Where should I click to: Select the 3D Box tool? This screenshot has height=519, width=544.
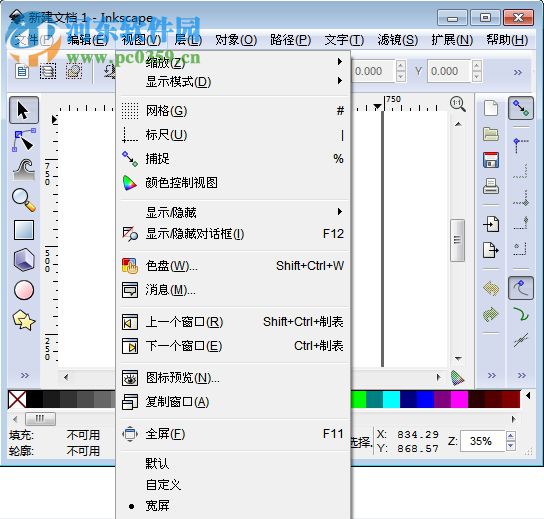(x=24, y=260)
